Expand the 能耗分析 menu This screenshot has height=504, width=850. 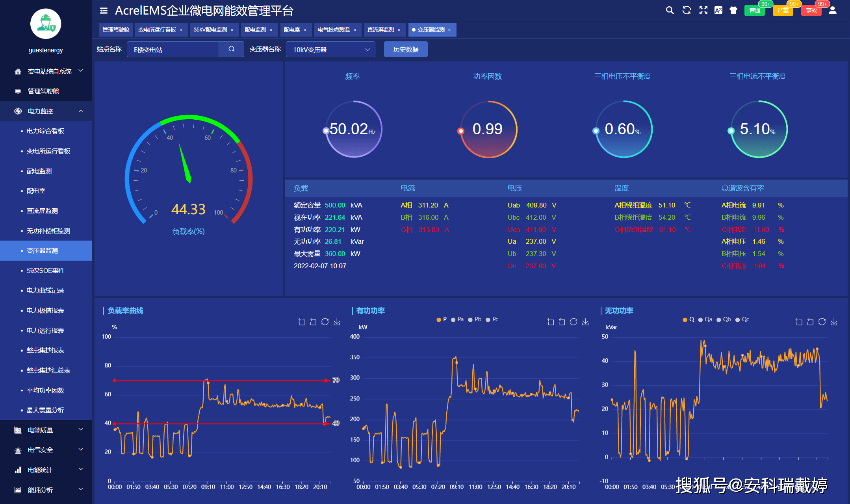tap(46, 490)
